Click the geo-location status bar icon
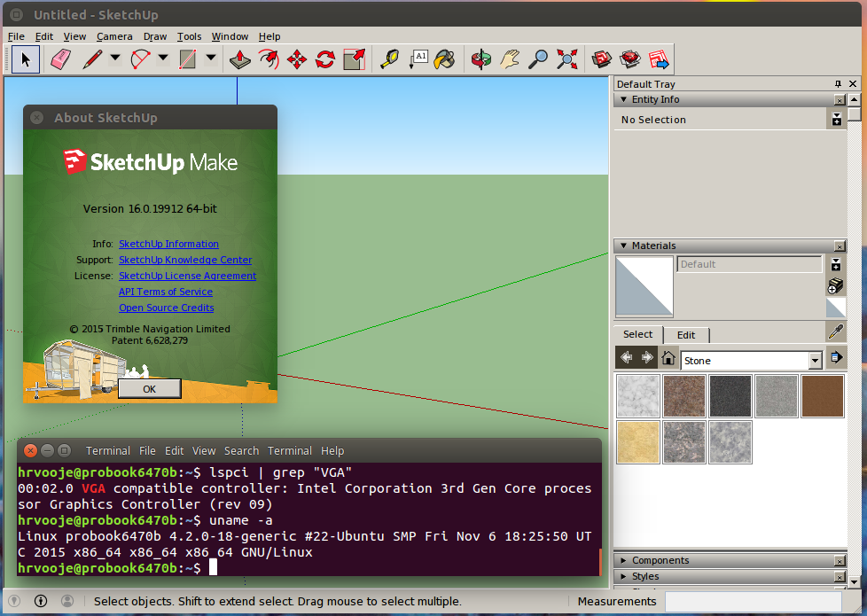 [14, 601]
